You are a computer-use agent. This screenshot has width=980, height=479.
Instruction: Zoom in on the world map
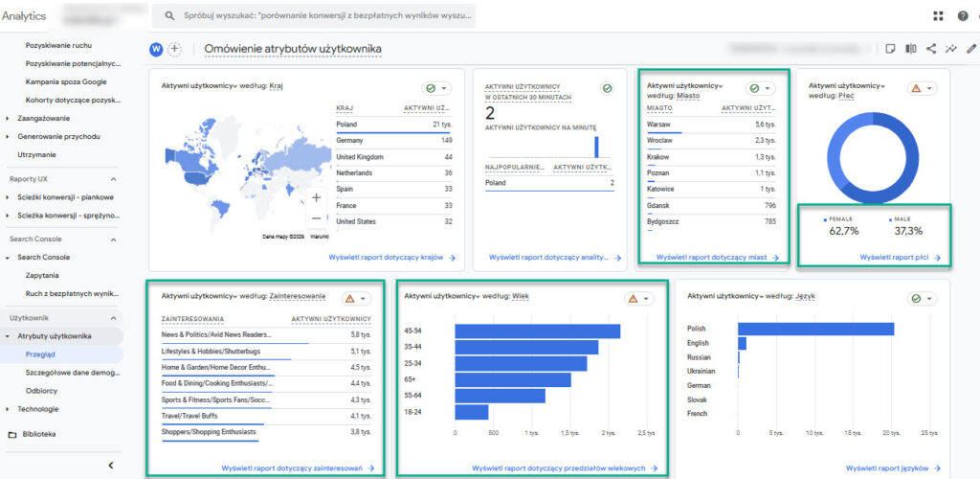316,197
